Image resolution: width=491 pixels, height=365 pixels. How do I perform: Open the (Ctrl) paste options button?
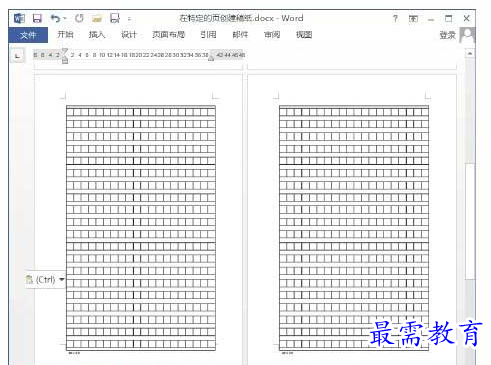pos(45,279)
